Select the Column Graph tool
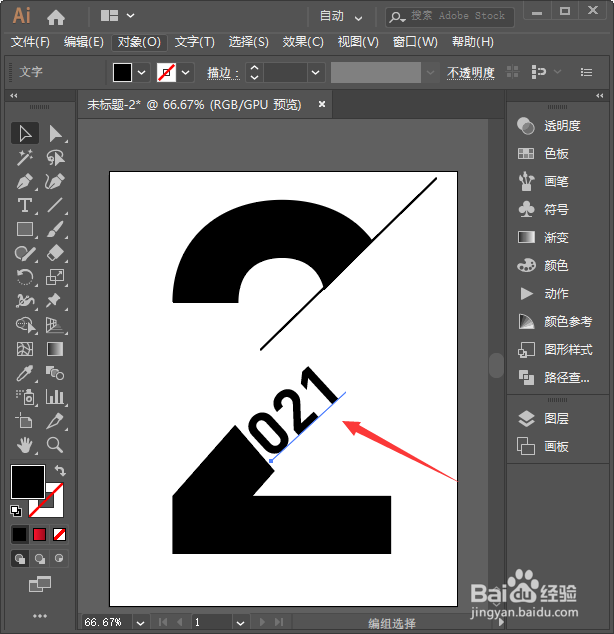 point(55,397)
